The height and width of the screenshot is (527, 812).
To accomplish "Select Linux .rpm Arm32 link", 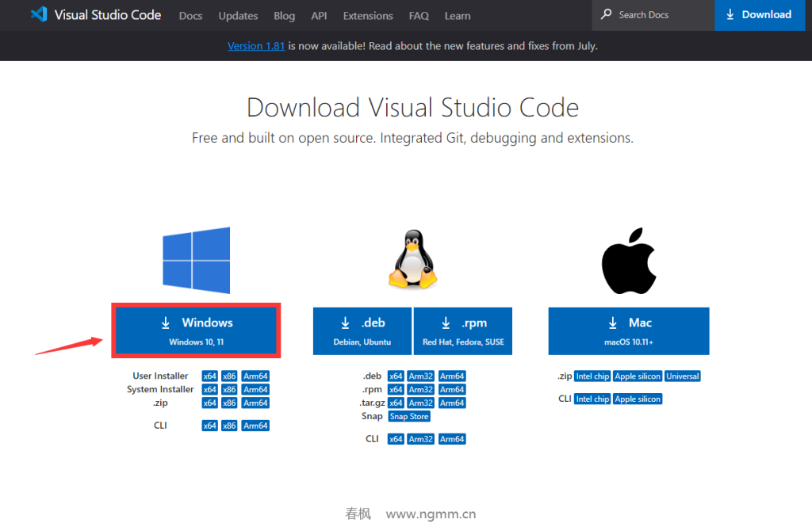I will point(420,389).
